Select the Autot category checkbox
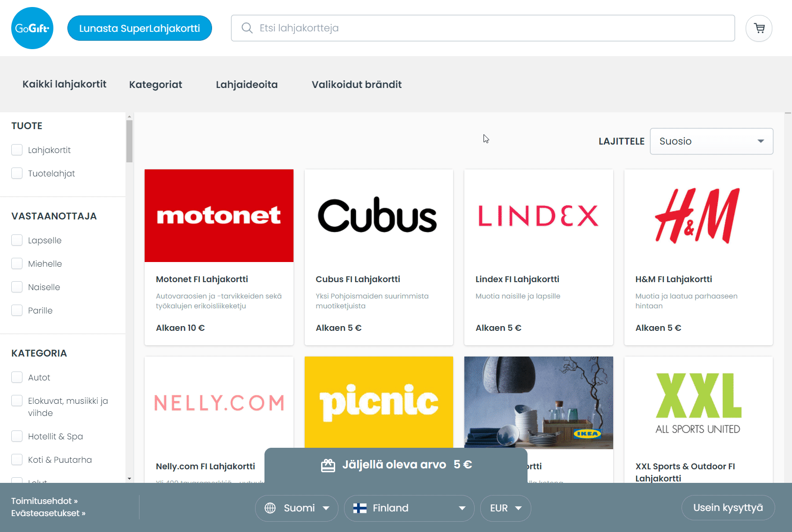The width and height of the screenshot is (792, 532). pos(17,377)
